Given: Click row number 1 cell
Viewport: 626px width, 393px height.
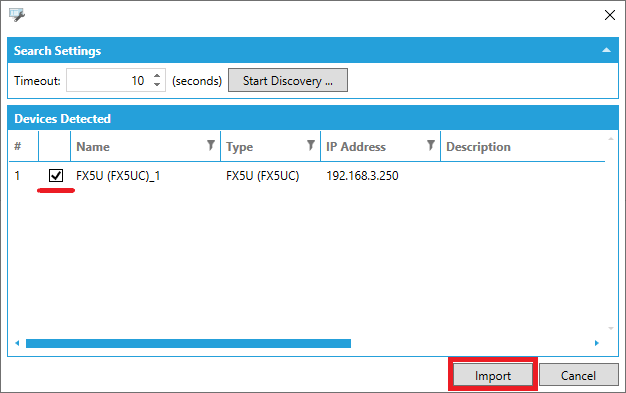Looking at the screenshot, I should pyautogui.click(x=17, y=176).
